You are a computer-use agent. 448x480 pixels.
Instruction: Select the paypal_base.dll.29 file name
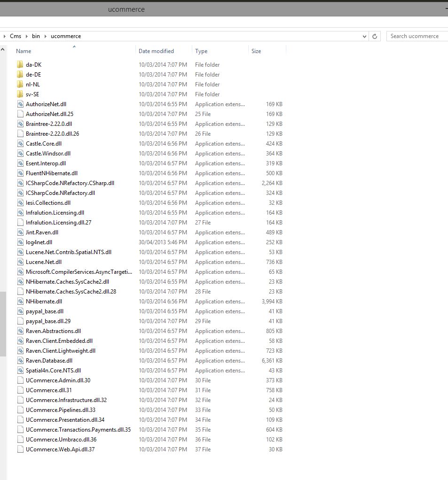48,321
